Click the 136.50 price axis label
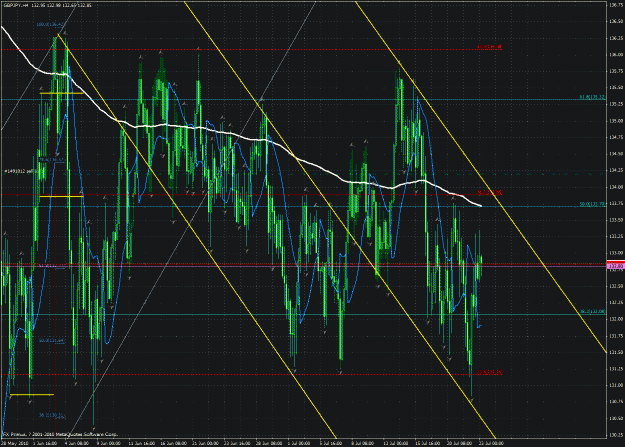This screenshot has width=625, height=447. (x=616, y=22)
